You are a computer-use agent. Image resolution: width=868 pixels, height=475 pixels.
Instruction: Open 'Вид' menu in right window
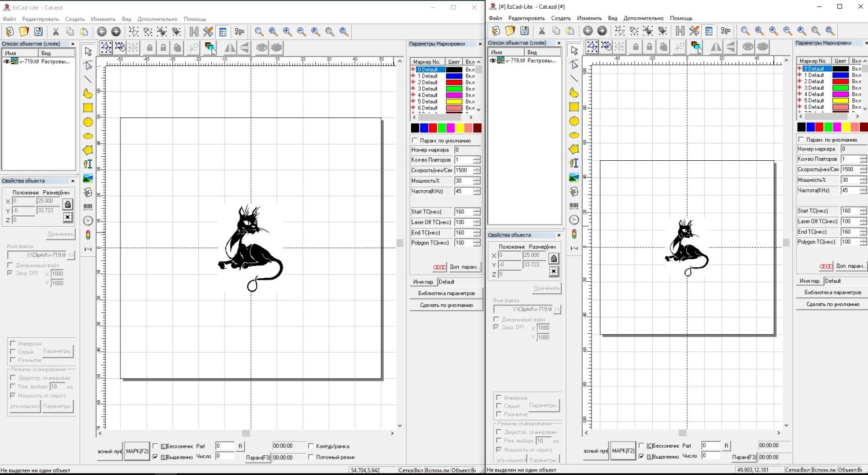(x=613, y=19)
